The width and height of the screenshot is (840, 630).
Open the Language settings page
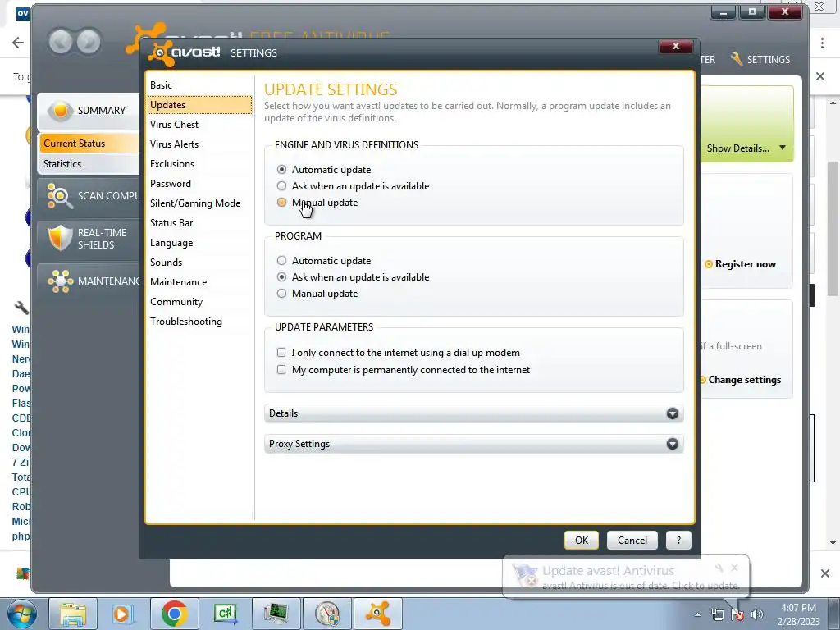tap(199, 243)
